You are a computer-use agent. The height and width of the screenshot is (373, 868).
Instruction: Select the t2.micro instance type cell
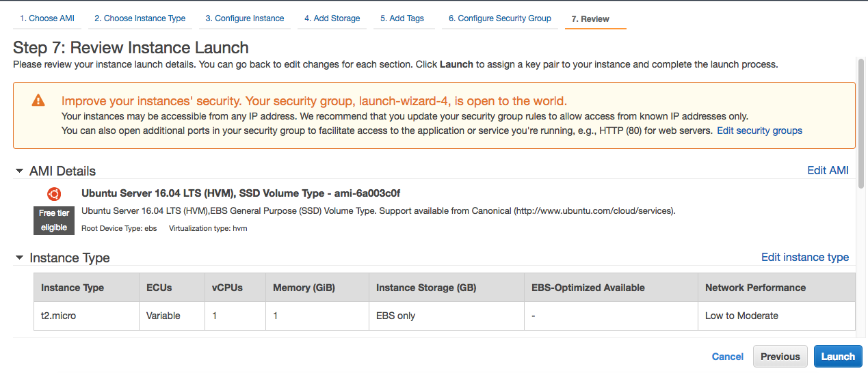(x=86, y=316)
